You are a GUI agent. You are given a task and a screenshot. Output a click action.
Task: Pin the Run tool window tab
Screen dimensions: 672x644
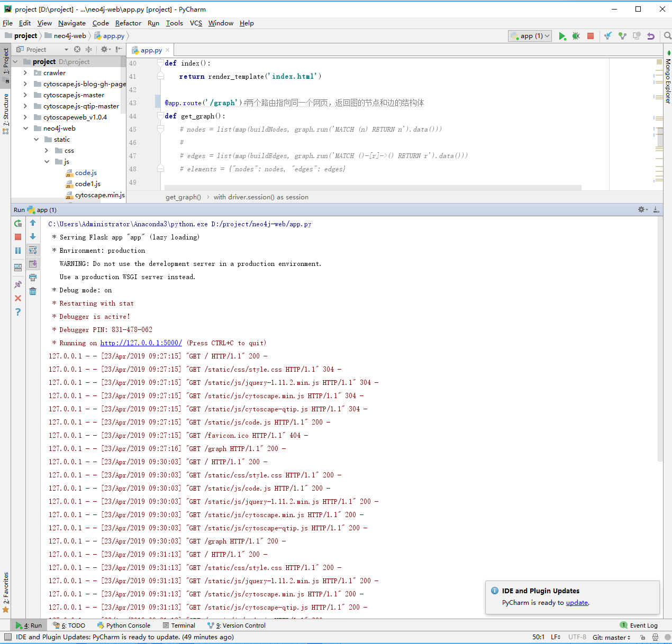[17, 284]
